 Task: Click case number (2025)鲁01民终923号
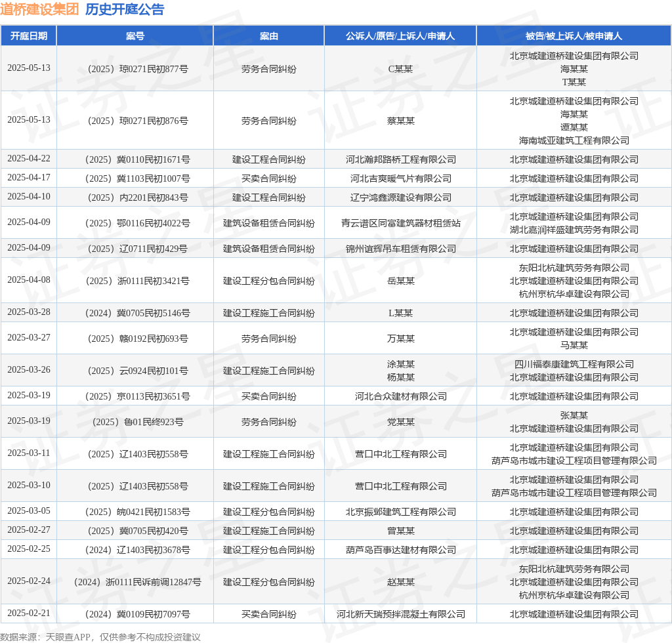click(138, 422)
